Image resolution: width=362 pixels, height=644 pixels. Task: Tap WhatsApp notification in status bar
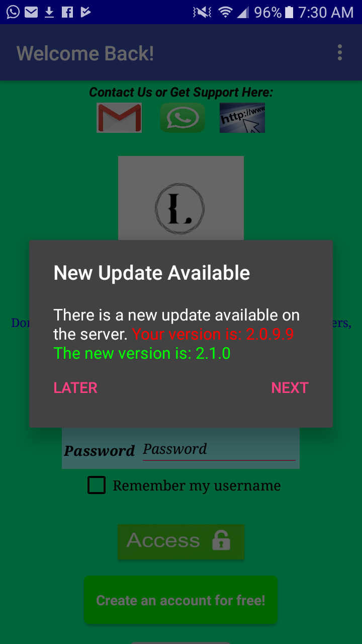point(13,12)
